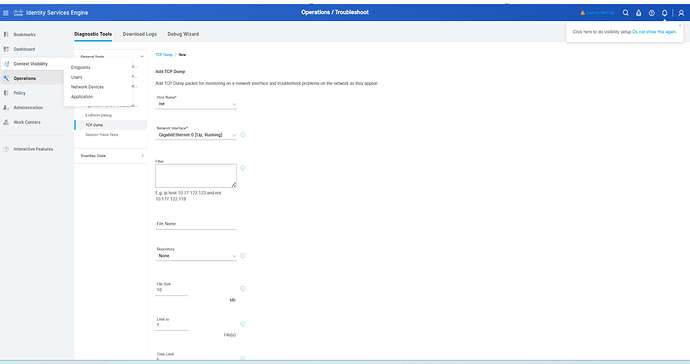Click the Context Visibility sidebar icon
This screenshot has height=364, width=690.
click(x=6, y=64)
